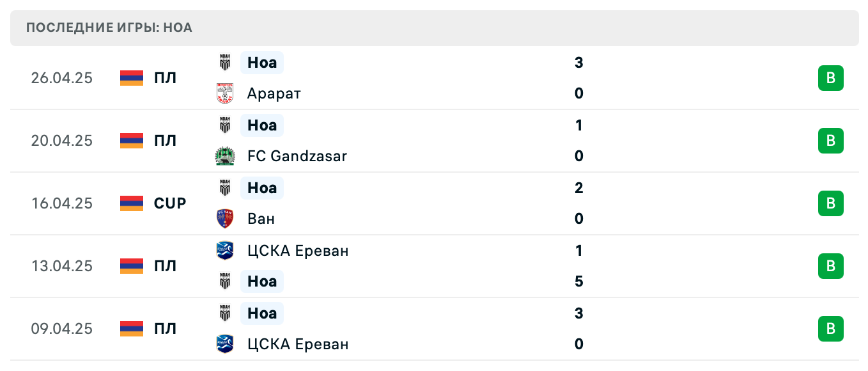Click CSKA Yerevan crest in 13.04.25 match
Viewport: 868px width, 371px height.
[225, 251]
